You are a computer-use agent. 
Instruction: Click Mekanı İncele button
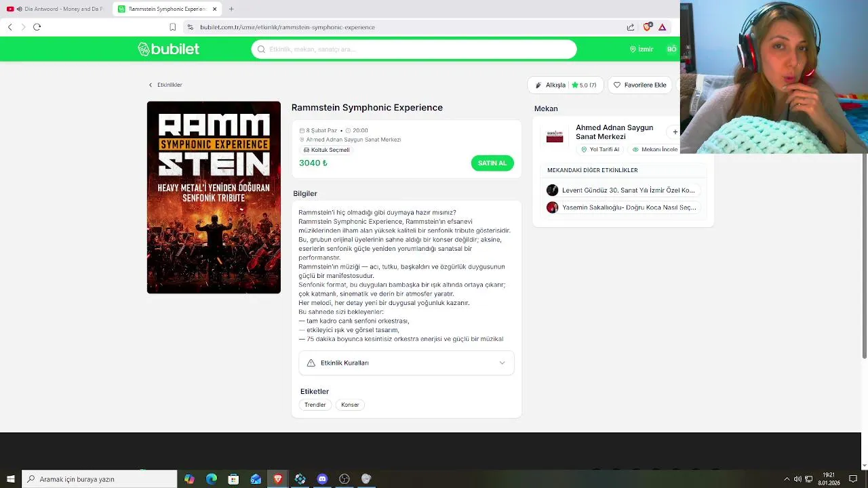(654, 149)
